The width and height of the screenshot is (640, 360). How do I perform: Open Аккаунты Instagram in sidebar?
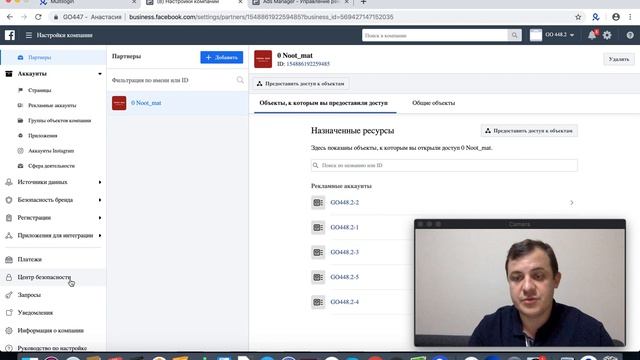click(51, 151)
